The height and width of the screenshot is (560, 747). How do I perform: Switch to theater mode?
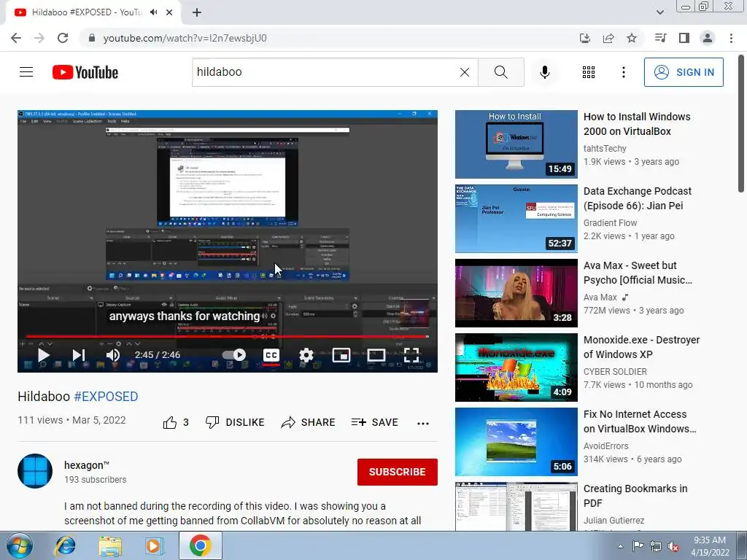[376, 355]
